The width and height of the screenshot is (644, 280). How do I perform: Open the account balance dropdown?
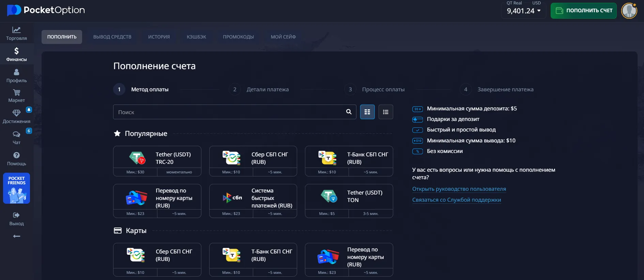523,11
